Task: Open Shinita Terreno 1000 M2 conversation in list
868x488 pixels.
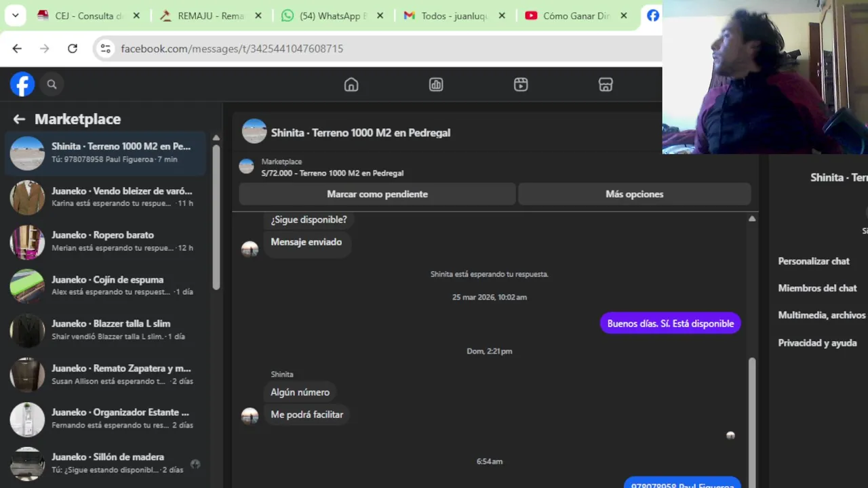Action: click(106, 152)
